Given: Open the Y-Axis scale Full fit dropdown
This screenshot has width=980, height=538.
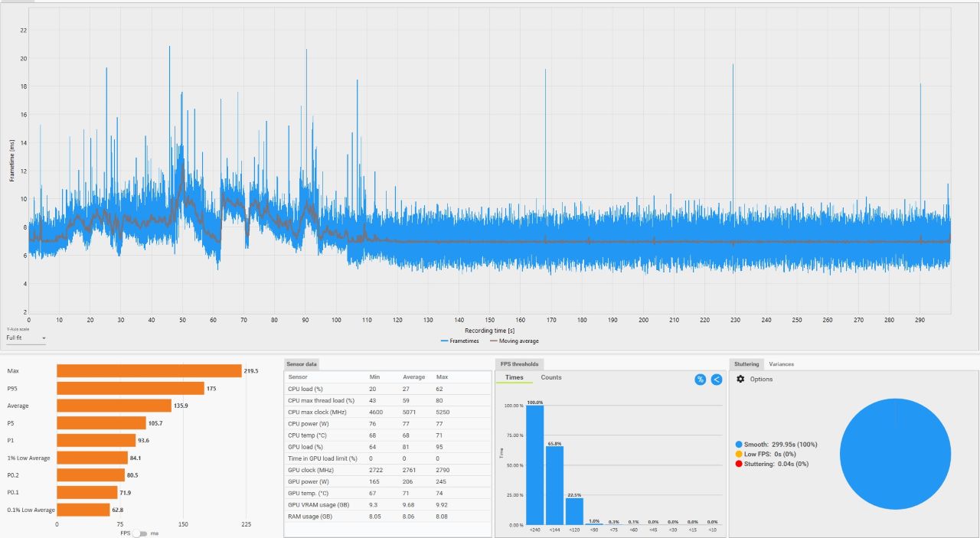Looking at the screenshot, I should (x=26, y=337).
